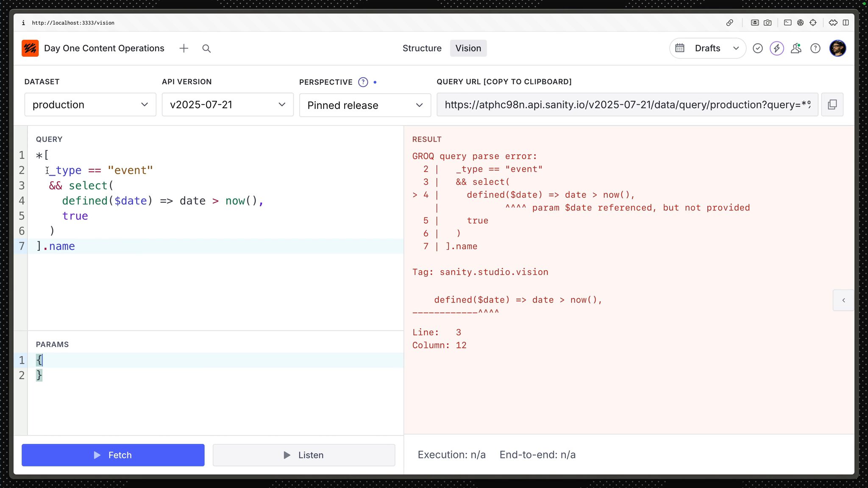868x488 pixels.
Task: Switch to the Structure tab
Action: tap(422, 48)
